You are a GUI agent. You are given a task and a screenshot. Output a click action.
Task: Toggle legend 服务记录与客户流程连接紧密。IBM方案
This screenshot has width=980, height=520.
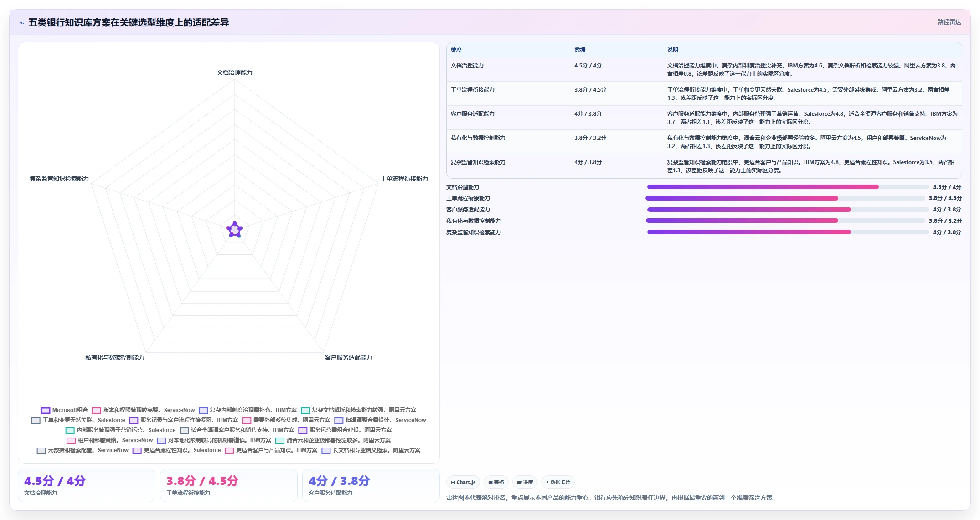click(184, 420)
